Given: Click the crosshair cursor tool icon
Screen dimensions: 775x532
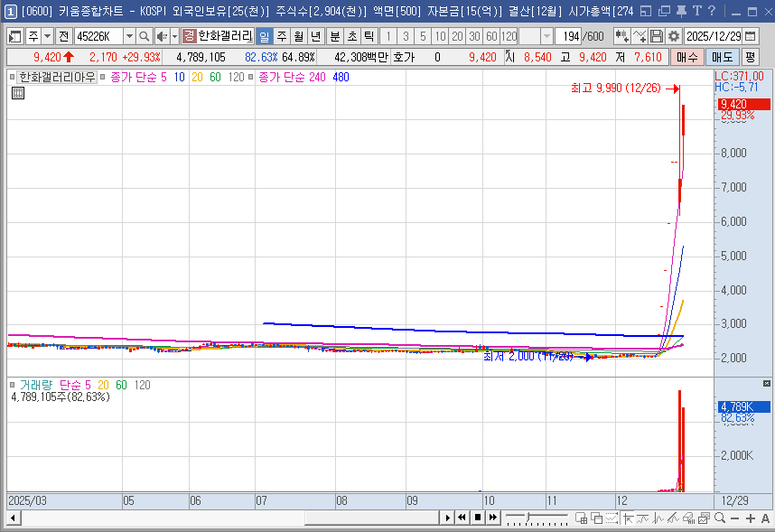Looking at the screenshot, I should (628, 518).
